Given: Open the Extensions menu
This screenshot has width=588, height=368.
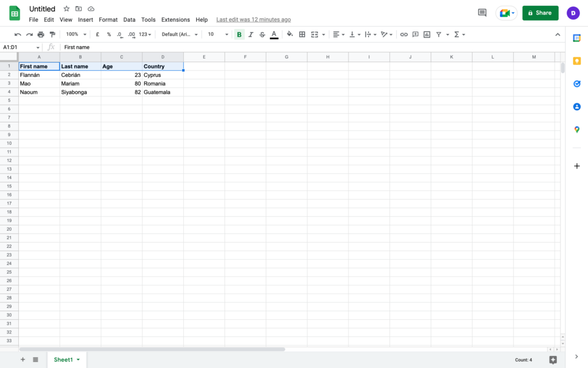Looking at the screenshot, I should (175, 20).
